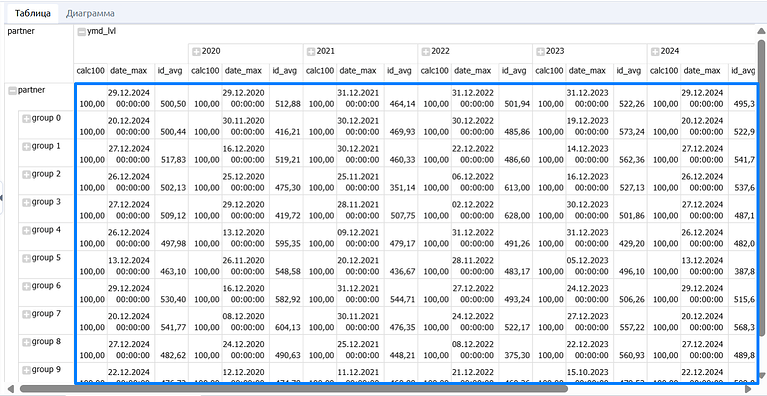Select the cell with value 375,30

[x=516, y=348]
